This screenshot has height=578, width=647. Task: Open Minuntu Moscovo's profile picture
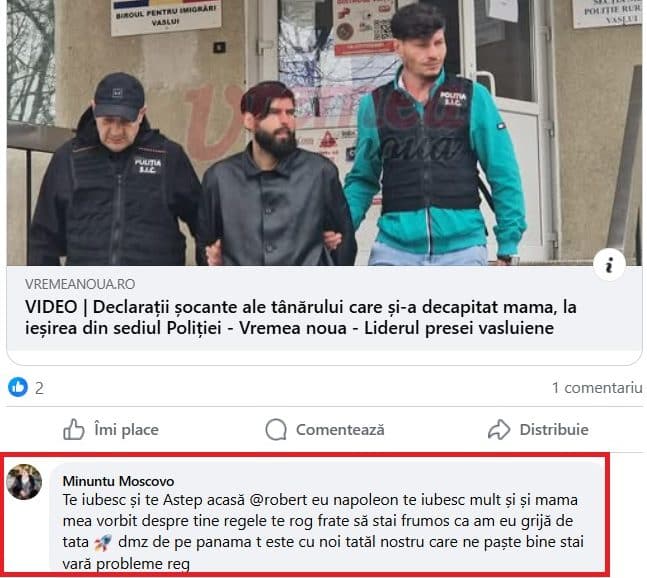[x=25, y=481]
